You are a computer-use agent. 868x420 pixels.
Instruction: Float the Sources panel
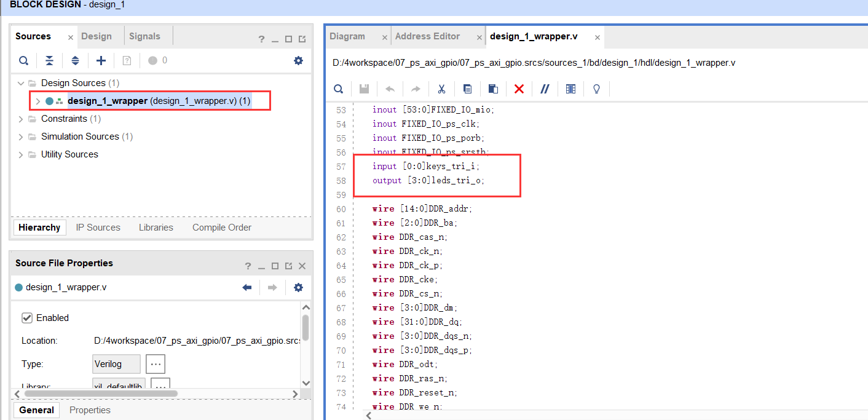click(302, 39)
